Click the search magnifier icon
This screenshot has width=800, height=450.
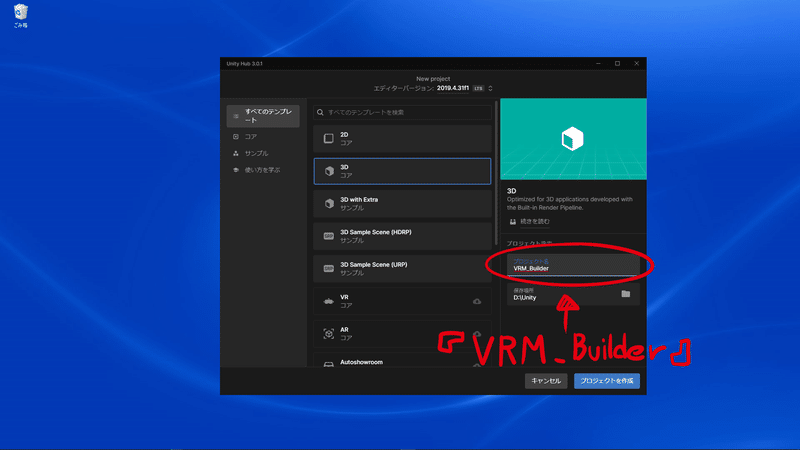click(x=320, y=112)
